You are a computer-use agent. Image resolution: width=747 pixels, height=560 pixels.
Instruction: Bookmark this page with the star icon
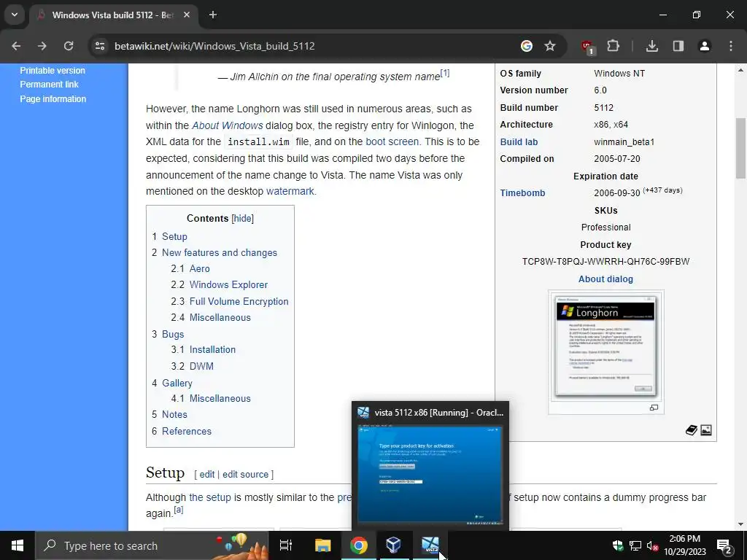550,46
